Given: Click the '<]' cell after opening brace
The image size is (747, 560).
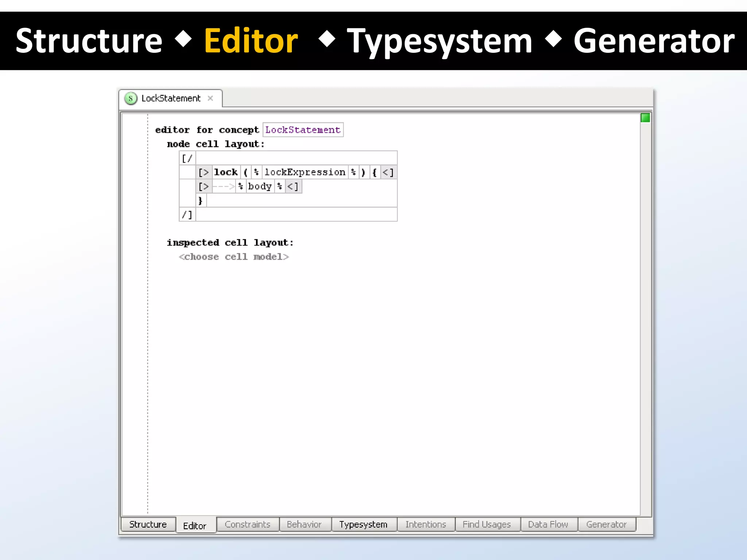Looking at the screenshot, I should (x=388, y=172).
